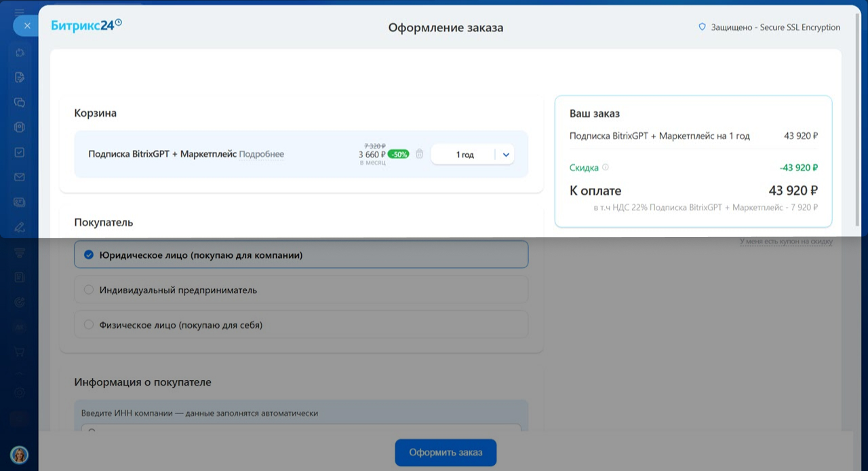The height and width of the screenshot is (471, 868).
Task: Open the chat messenger in left sidebar
Action: coord(20,102)
